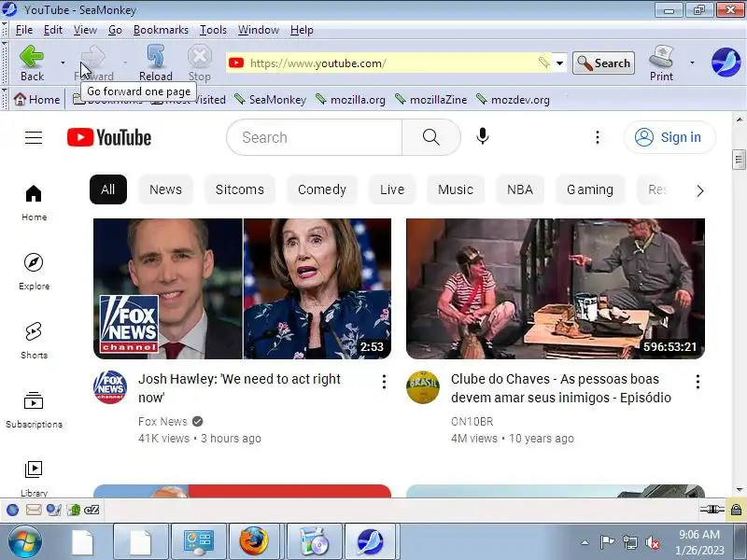Select the All category chip
Screen dimensions: 747x560
[108, 189]
